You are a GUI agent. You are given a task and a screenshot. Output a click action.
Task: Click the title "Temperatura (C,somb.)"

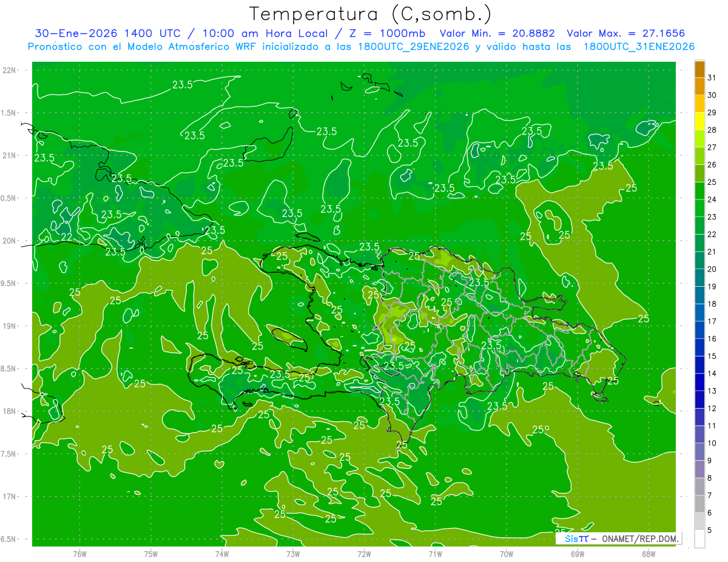(371, 15)
